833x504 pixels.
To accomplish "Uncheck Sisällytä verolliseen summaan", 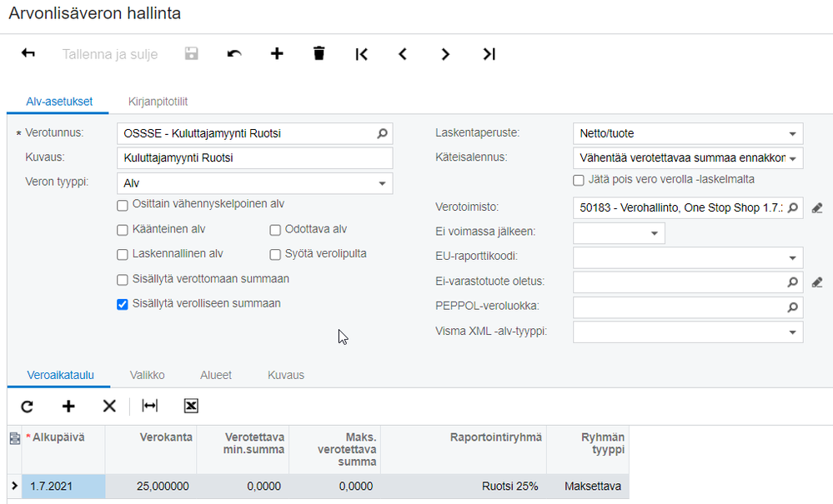I will pos(123,304).
